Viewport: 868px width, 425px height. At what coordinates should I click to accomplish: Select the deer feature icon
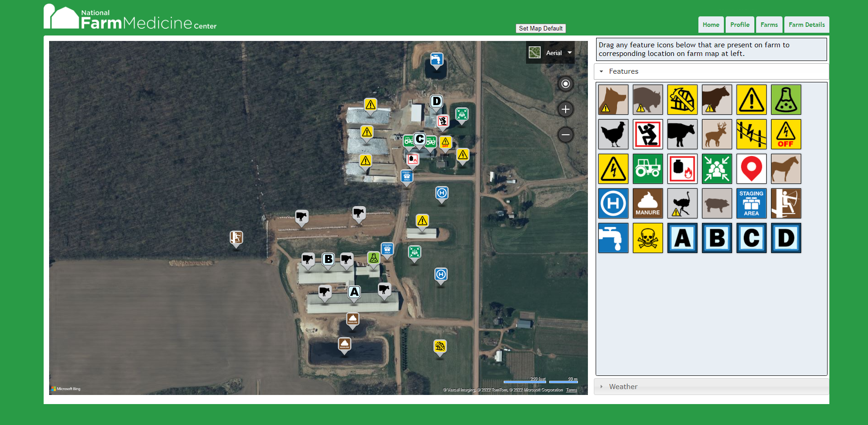(717, 134)
